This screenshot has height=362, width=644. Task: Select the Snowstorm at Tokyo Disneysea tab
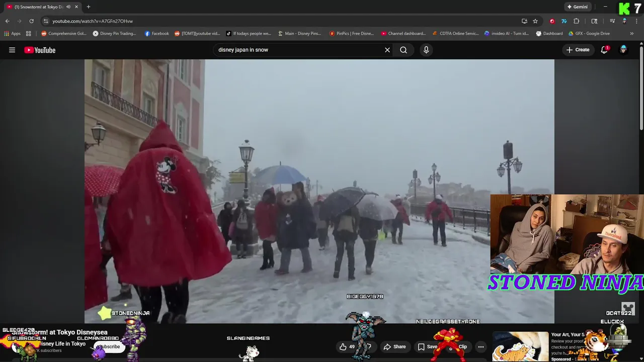(38, 7)
